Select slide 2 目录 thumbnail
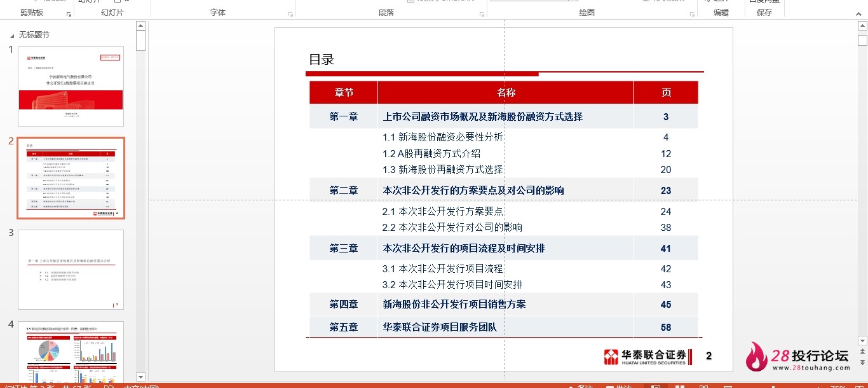This screenshot has height=388, width=868. click(x=71, y=178)
